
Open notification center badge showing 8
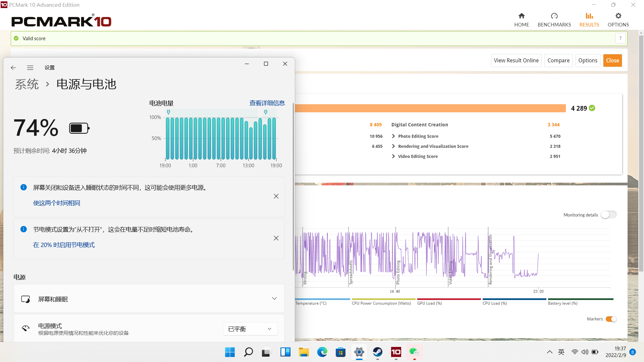click(x=633, y=352)
